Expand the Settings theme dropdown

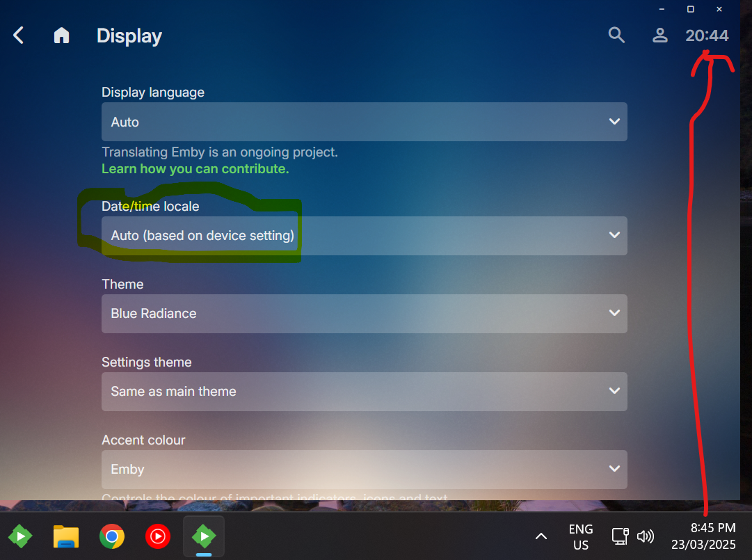(364, 391)
